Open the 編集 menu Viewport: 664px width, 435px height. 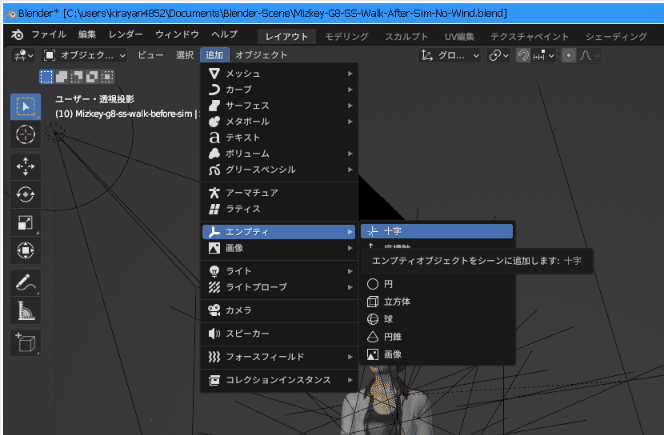point(87,35)
